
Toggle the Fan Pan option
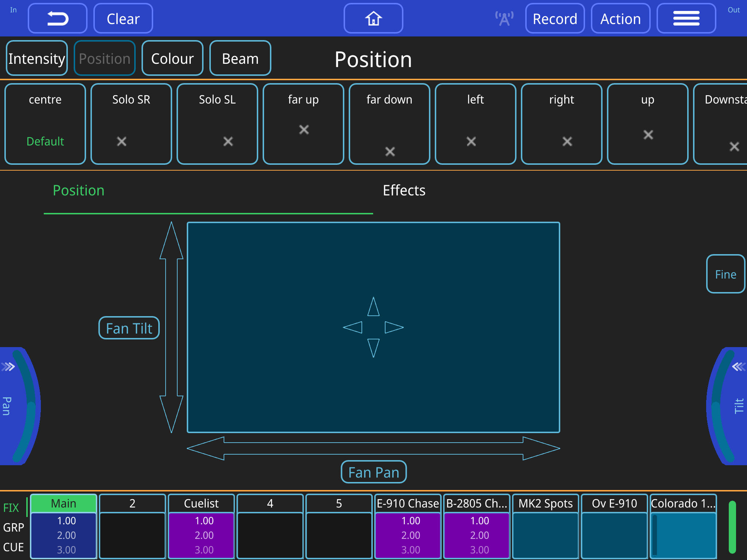373,472
